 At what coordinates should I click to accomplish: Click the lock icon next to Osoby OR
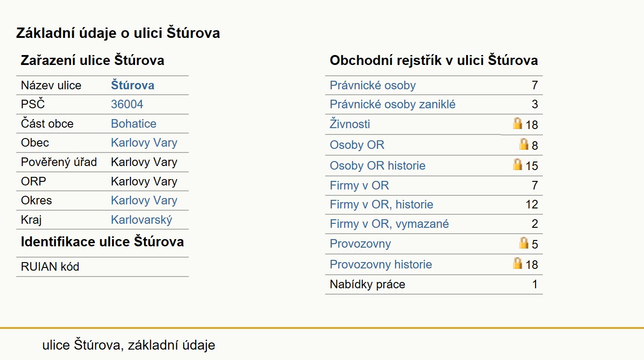(523, 144)
